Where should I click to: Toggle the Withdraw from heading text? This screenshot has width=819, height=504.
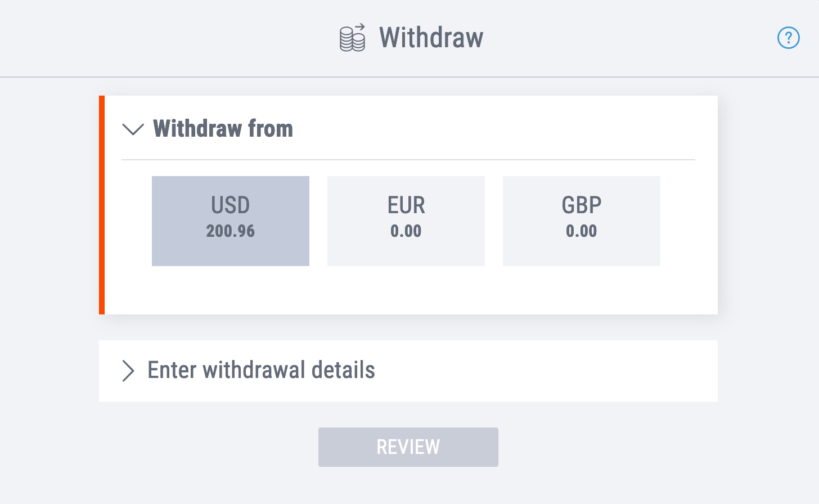[223, 129]
